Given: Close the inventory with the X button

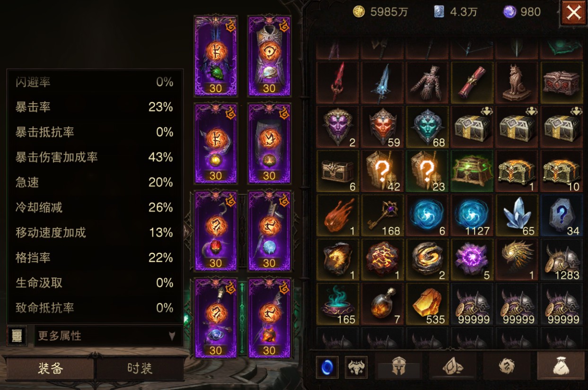Looking at the screenshot, I should [x=574, y=13].
